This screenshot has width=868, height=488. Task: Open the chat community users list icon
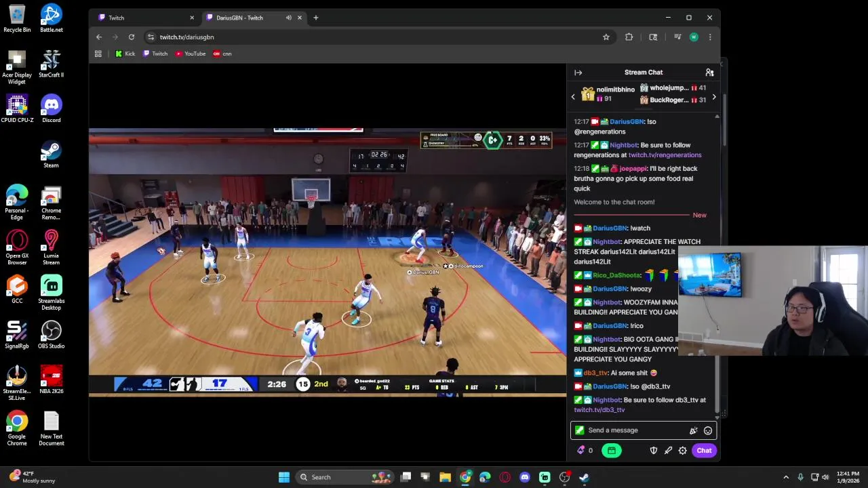click(x=709, y=73)
